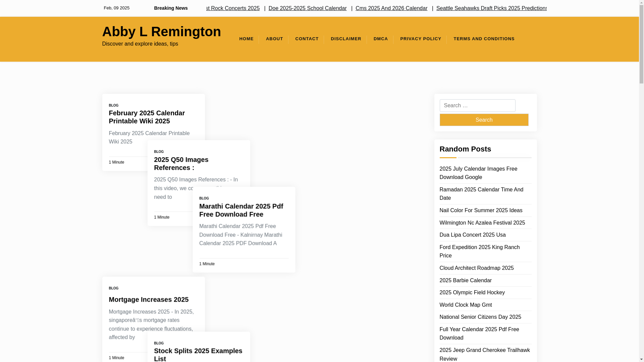Open Nail Color For Summer 2025 Ideas link
This screenshot has height=362, width=644.
click(x=481, y=210)
